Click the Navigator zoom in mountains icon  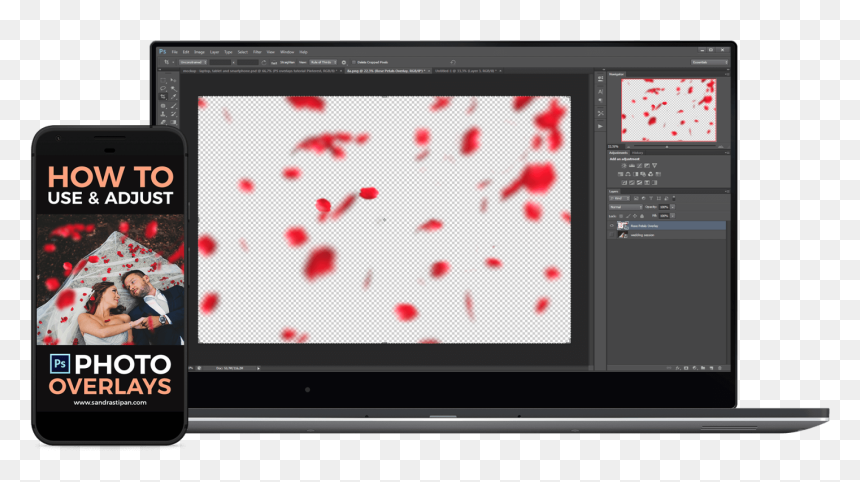point(723,146)
